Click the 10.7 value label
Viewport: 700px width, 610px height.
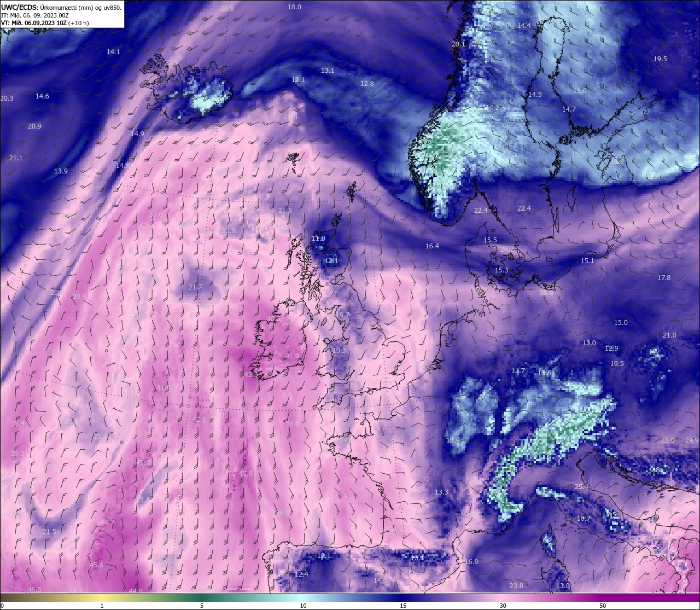coord(584,519)
